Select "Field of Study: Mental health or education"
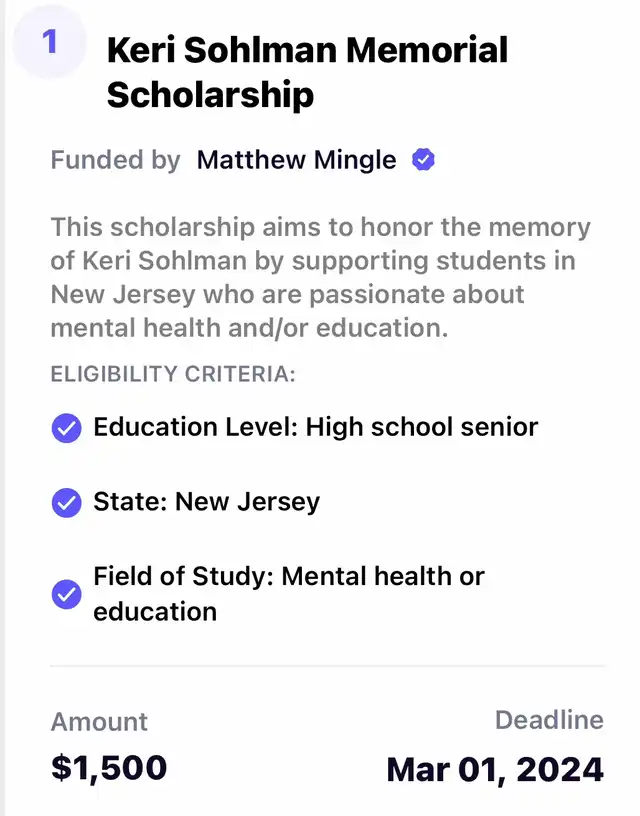Viewport: 640px width, 816px height. coord(288,593)
